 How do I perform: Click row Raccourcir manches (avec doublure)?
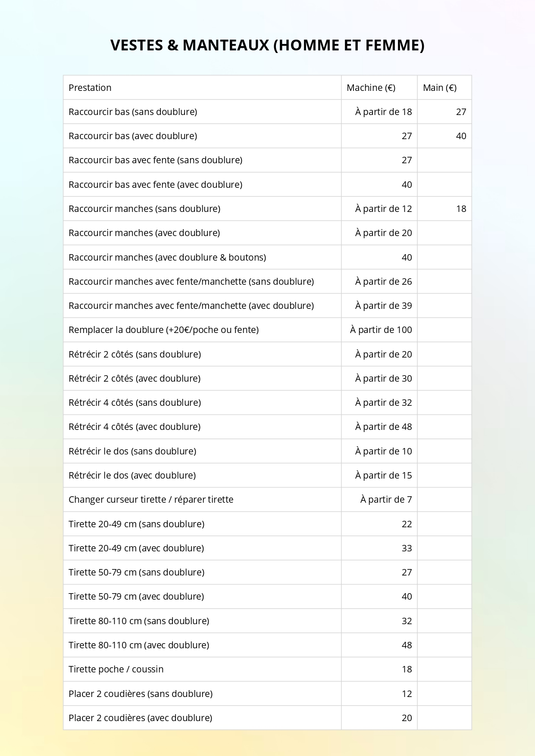[x=267, y=233]
